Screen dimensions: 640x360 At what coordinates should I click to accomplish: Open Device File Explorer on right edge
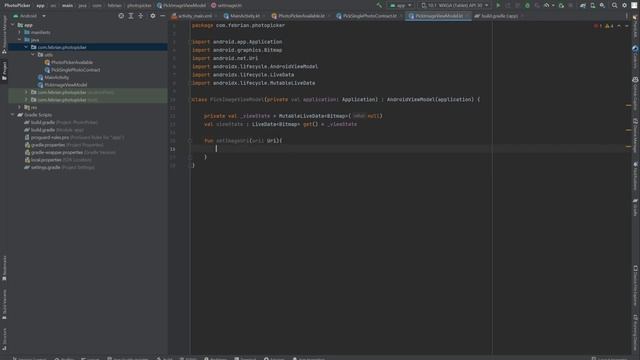pos(636,286)
